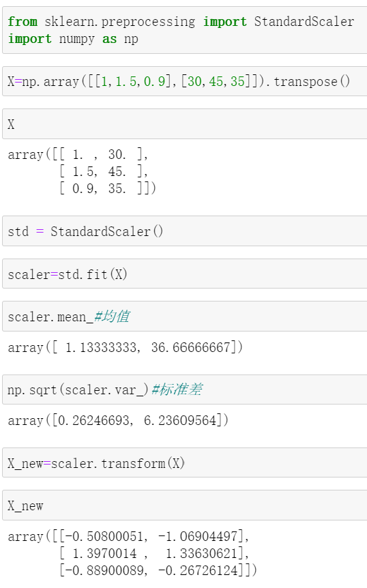Select the scaler.mean_ code cell
367x588 pixels.
point(184,316)
